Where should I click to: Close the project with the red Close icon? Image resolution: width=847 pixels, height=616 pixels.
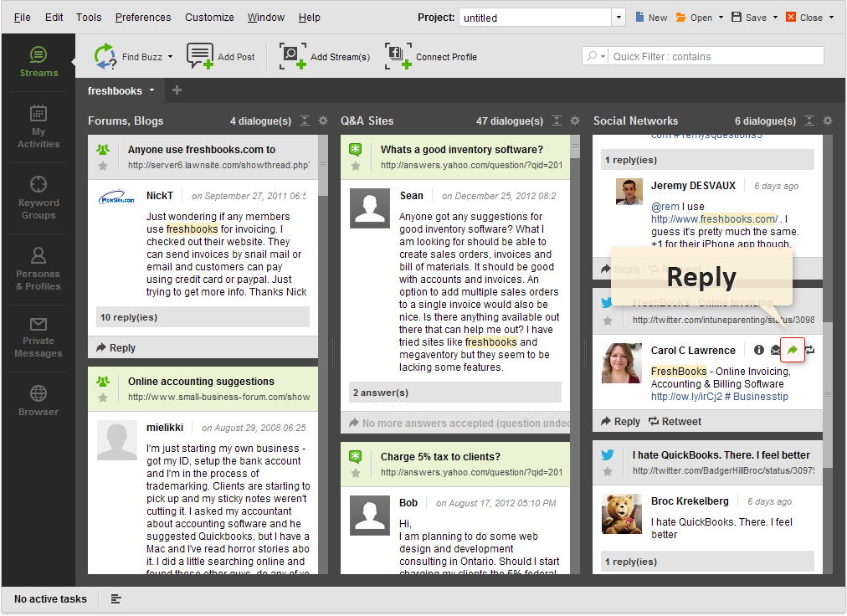pos(791,18)
